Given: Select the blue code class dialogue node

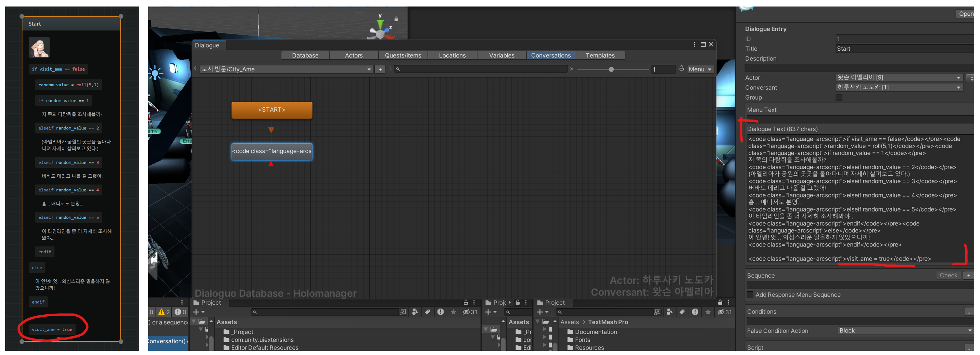Looking at the screenshot, I should [272, 151].
